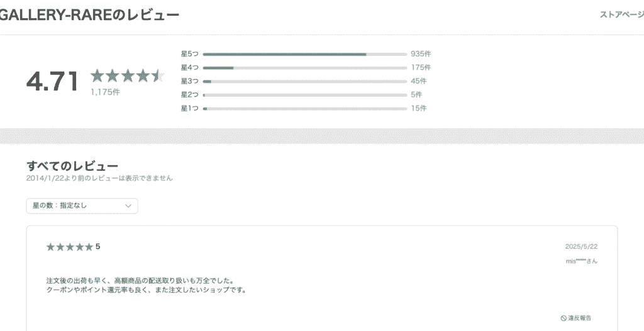
Task: Select the 星3つ rating bar
Action: (x=305, y=81)
